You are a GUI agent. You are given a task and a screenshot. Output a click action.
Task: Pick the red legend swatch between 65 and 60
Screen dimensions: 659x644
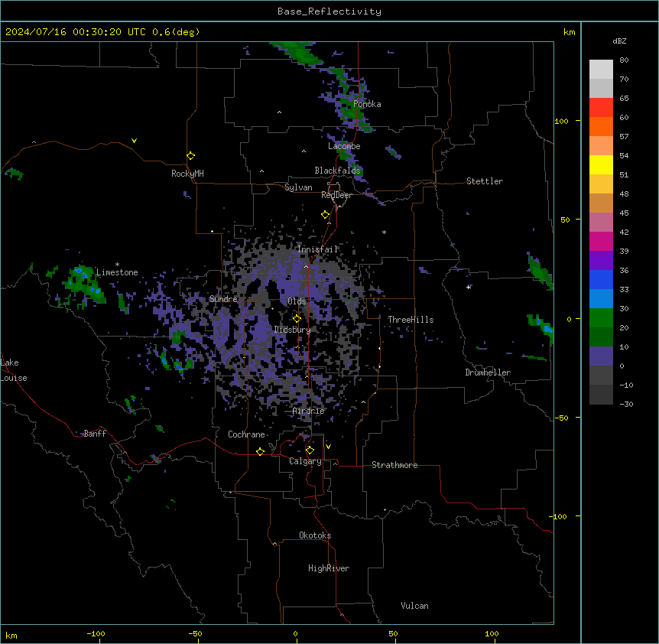(601, 108)
